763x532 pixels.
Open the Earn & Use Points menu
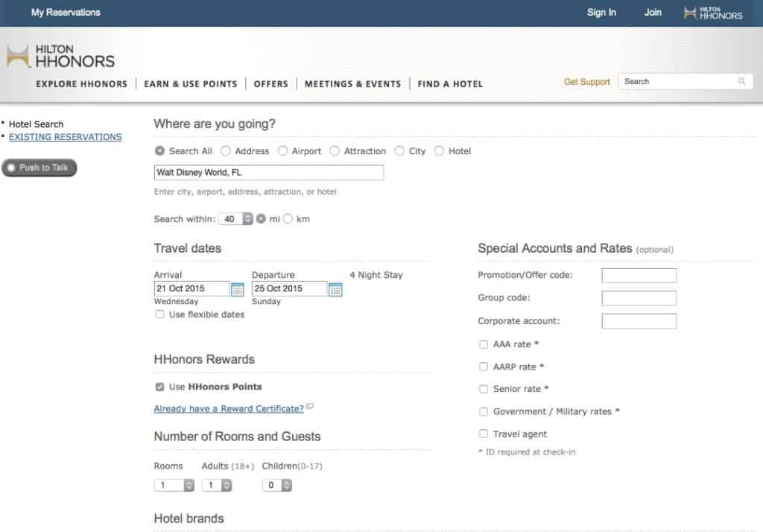pos(191,84)
